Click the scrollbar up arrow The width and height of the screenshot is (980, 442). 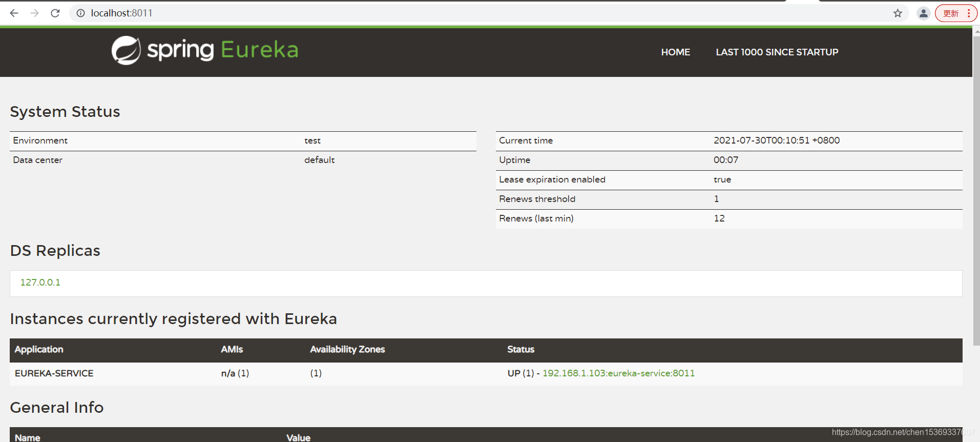976,31
